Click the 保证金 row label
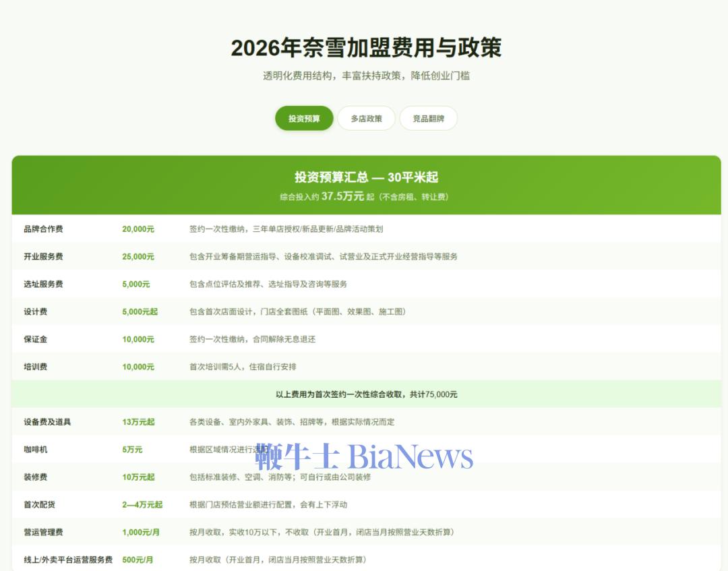 pos(35,339)
